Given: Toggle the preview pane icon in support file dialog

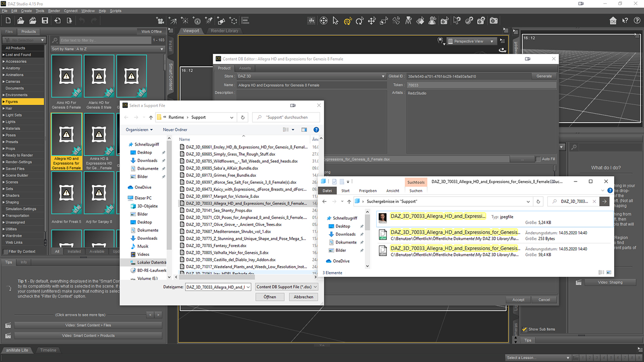Looking at the screenshot, I should (x=304, y=130).
